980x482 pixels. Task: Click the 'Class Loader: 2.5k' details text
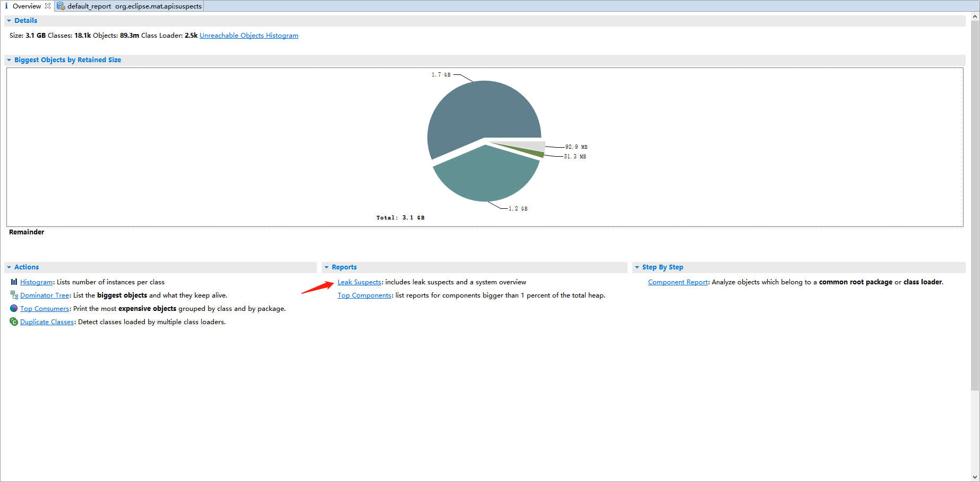coord(169,36)
